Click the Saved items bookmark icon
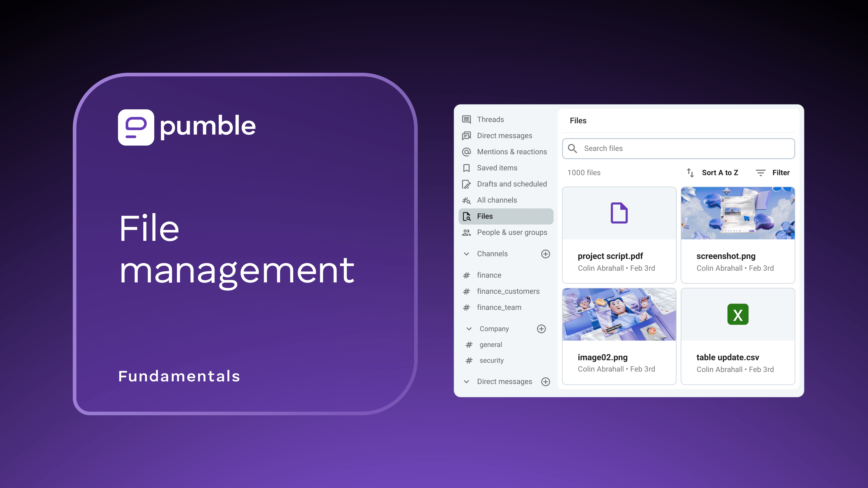Screen dimensions: 868x488 466,168
